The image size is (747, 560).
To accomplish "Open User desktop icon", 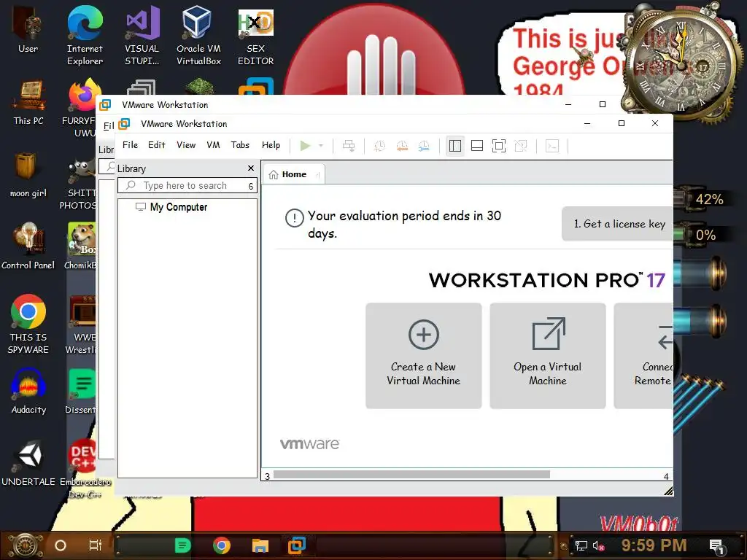I will (28, 28).
